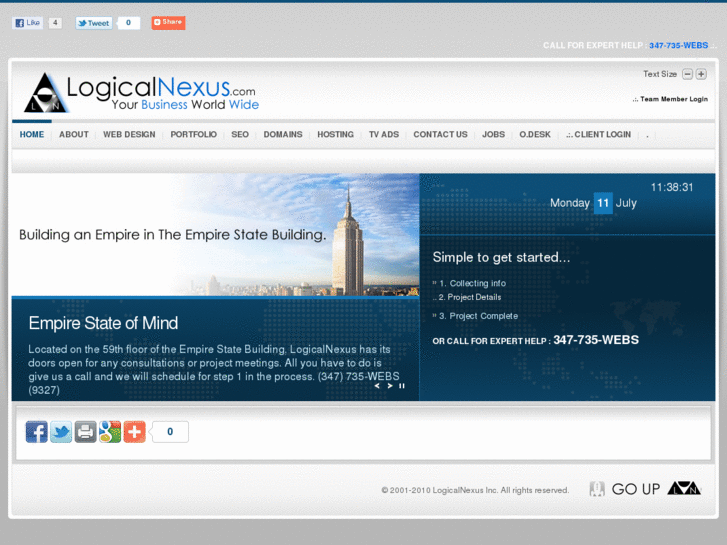Click the Facebook Like button
The height and width of the screenshot is (545, 727).
27,23
